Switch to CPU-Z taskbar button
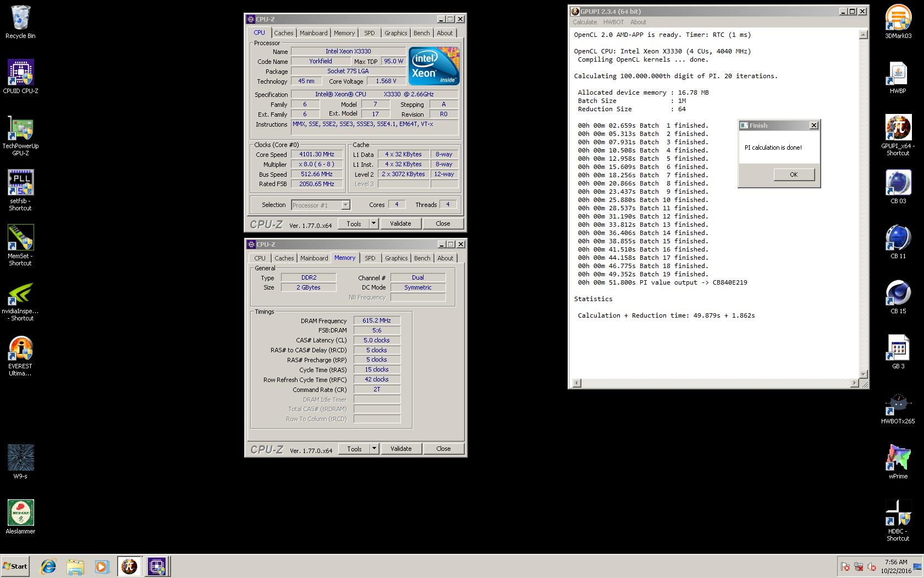This screenshot has height=578, width=924. tap(157, 566)
